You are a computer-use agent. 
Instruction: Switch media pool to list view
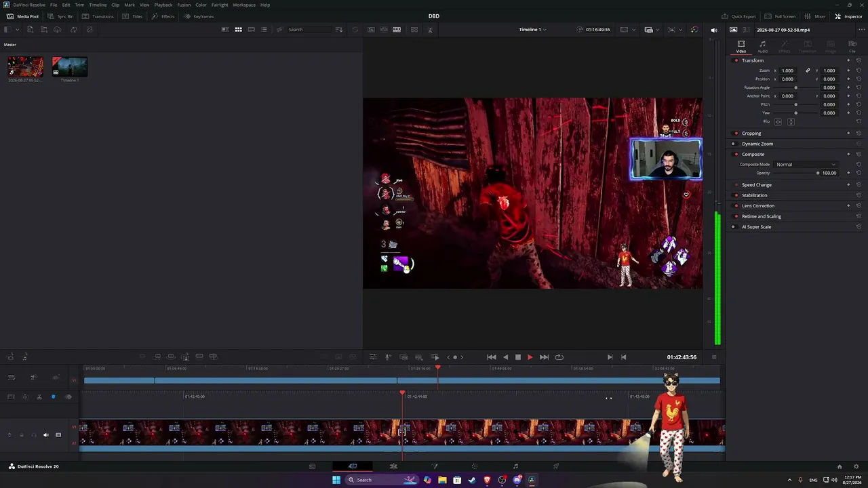(x=264, y=30)
